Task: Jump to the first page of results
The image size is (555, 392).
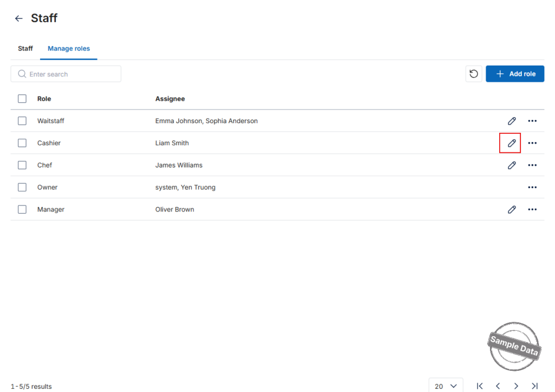Action: (x=480, y=386)
